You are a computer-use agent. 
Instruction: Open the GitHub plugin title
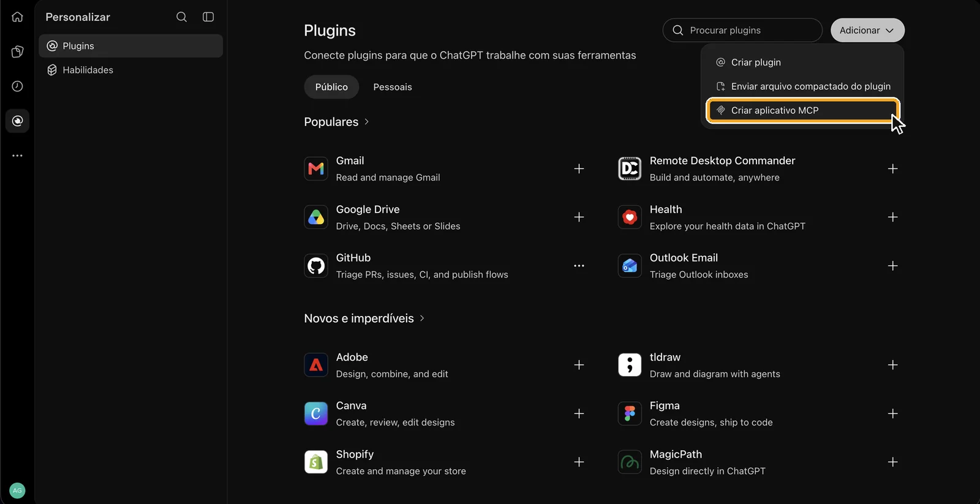(353, 258)
